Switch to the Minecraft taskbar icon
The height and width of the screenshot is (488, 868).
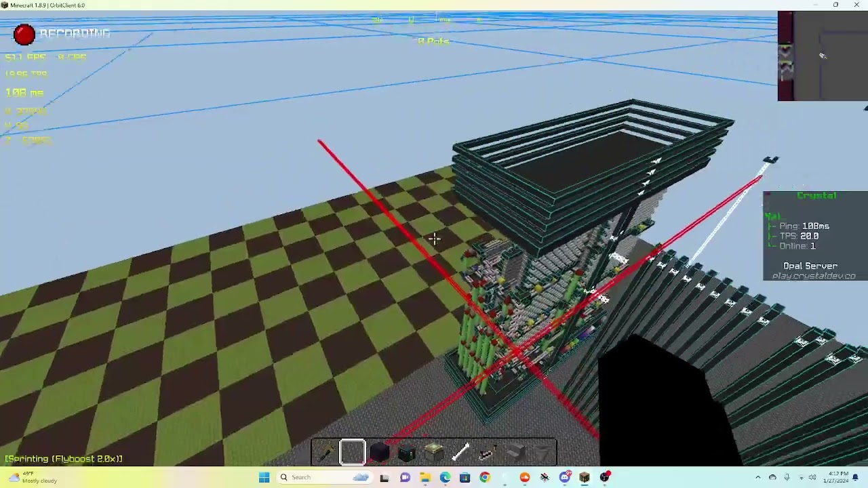[585, 477]
